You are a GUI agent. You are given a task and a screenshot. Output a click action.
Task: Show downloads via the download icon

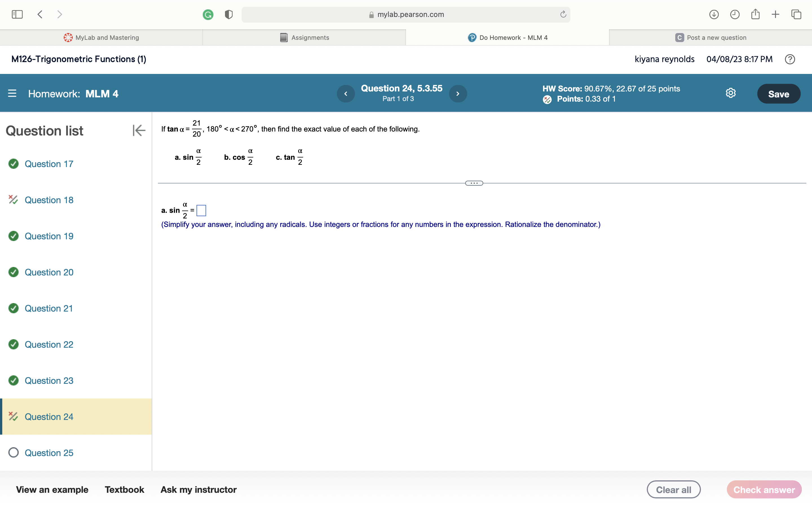(x=714, y=14)
